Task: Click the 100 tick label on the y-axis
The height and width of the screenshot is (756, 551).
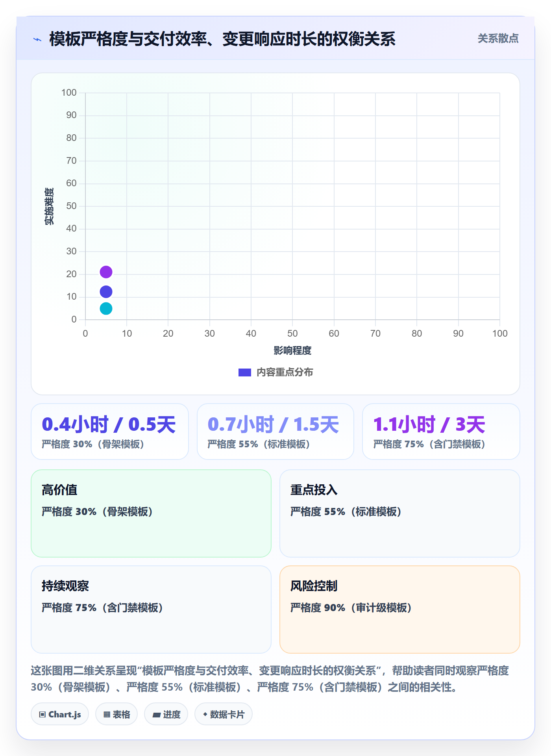Action: click(x=69, y=93)
